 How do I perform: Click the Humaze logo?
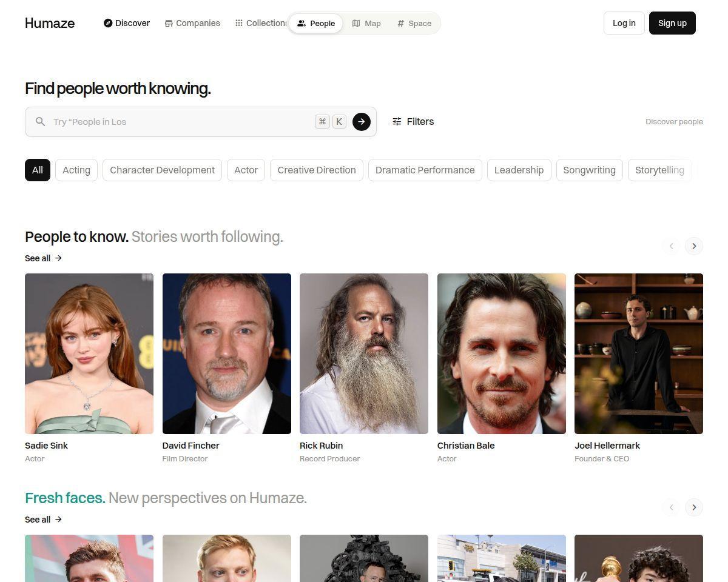(x=50, y=23)
